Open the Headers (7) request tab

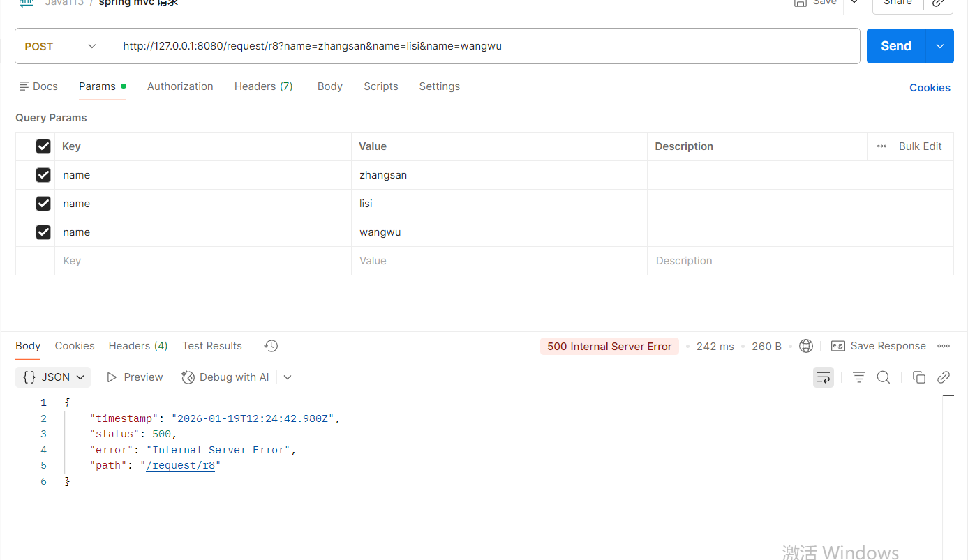coord(263,86)
